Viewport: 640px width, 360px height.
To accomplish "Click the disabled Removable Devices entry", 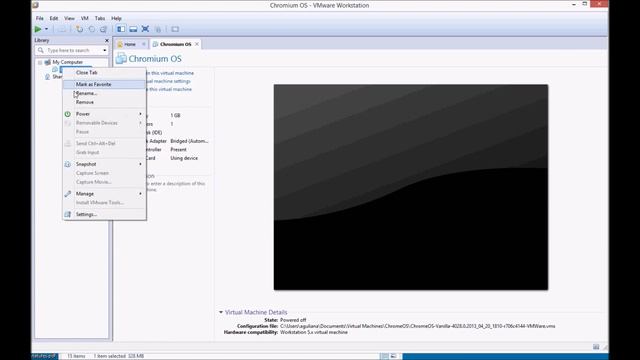I will (x=104, y=123).
